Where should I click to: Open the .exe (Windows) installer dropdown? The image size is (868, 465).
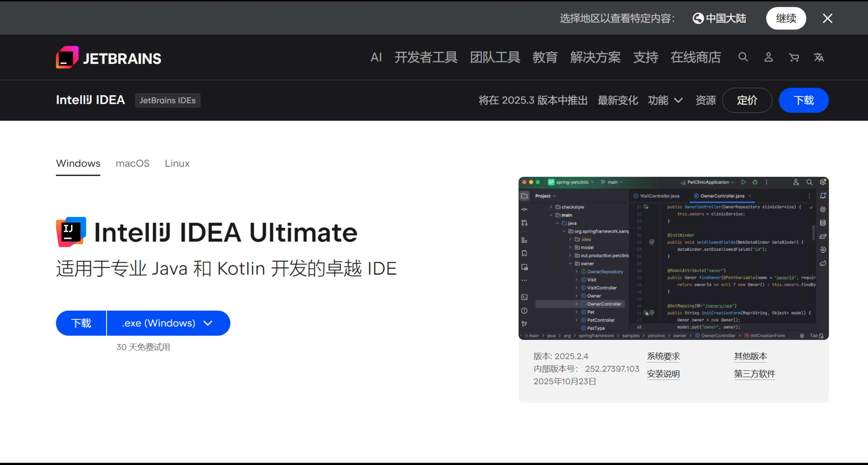click(x=168, y=323)
